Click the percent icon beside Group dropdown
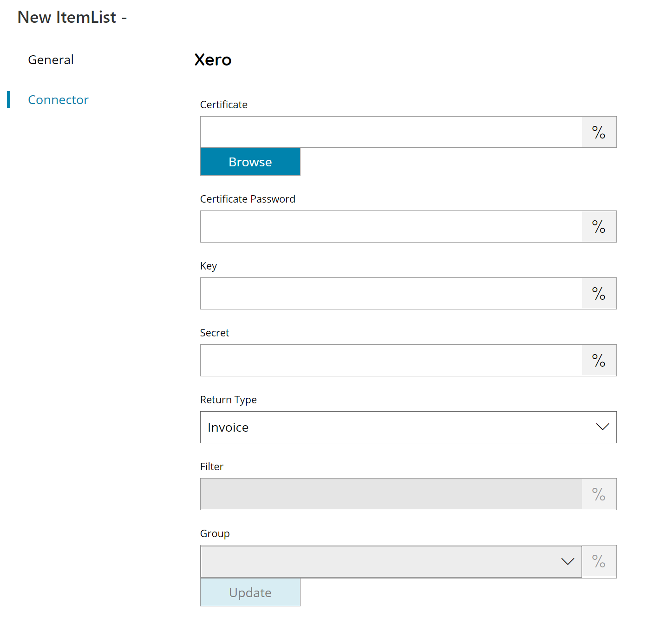This screenshot has height=644, width=667. (x=599, y=561)
